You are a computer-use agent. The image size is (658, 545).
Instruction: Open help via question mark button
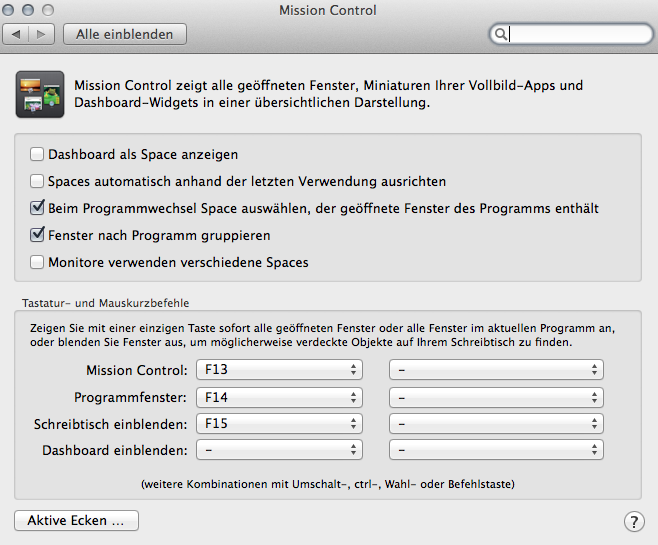pos(634,522)
